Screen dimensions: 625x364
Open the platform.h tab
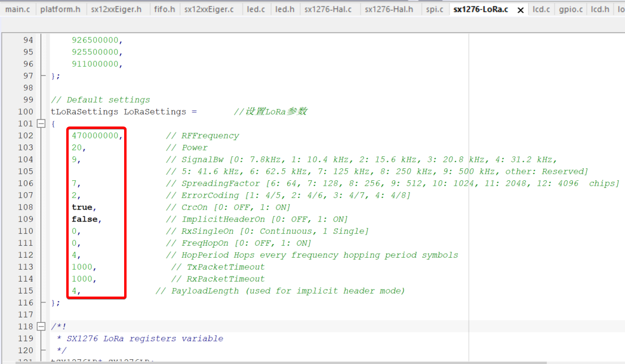tap(60, 10)
